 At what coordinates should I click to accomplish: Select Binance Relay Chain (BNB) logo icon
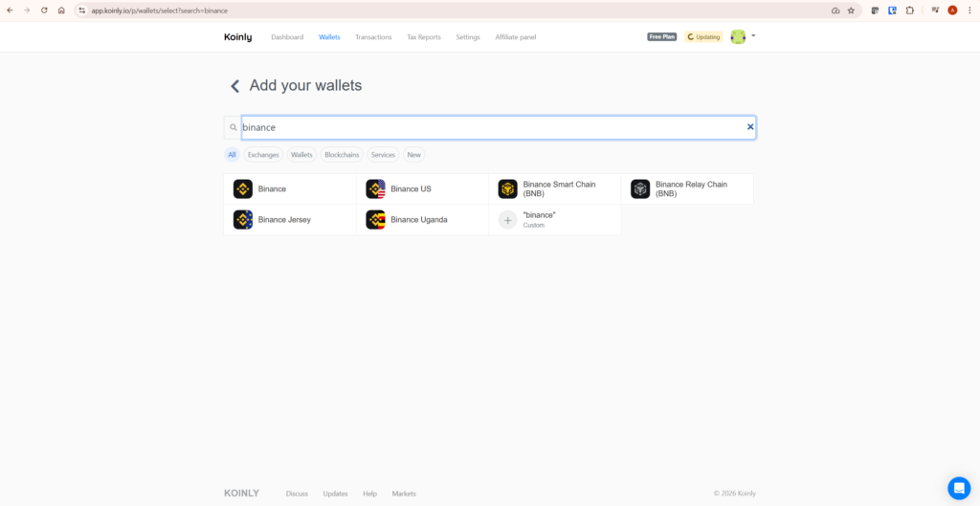(x=640, y=188)
